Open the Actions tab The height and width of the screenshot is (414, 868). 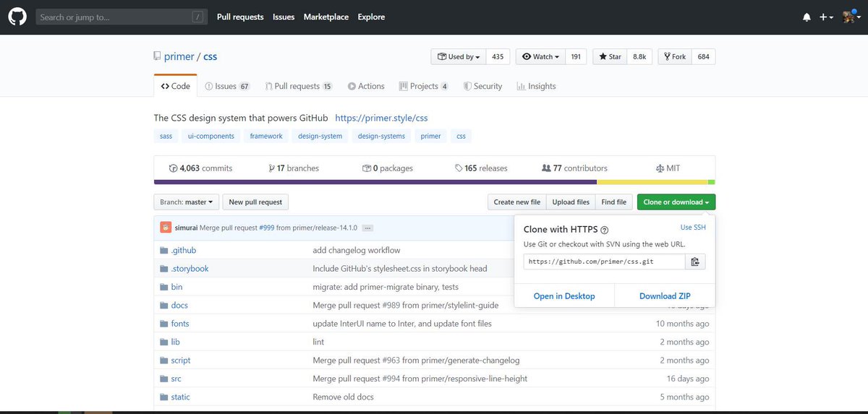pyautogui.click(x=366, y=86)
